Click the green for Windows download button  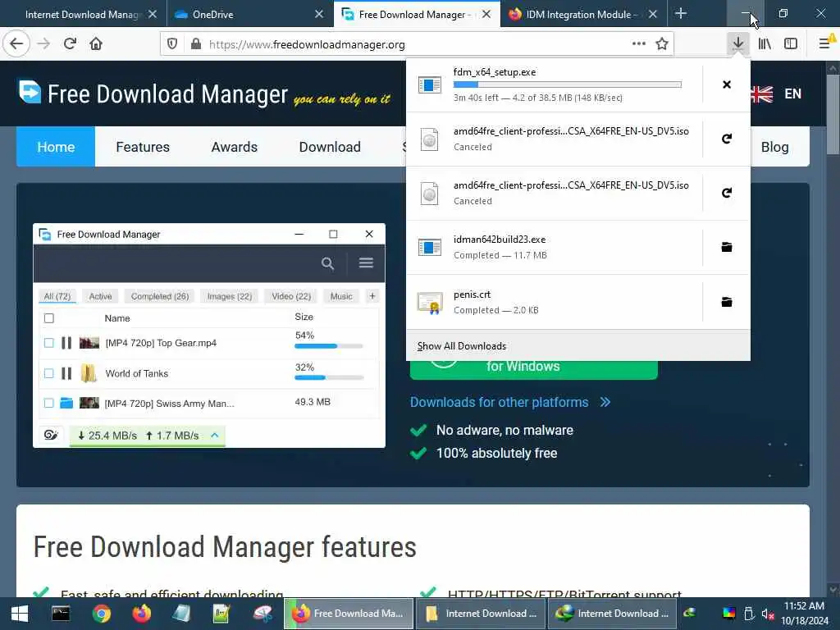click(x=533, y=368)
